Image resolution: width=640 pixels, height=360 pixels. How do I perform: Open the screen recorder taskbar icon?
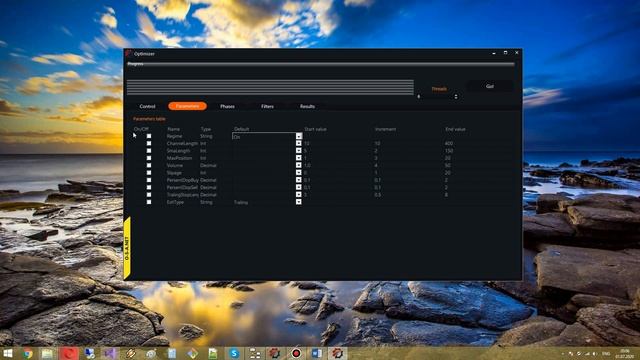click(x=296, y=353)
